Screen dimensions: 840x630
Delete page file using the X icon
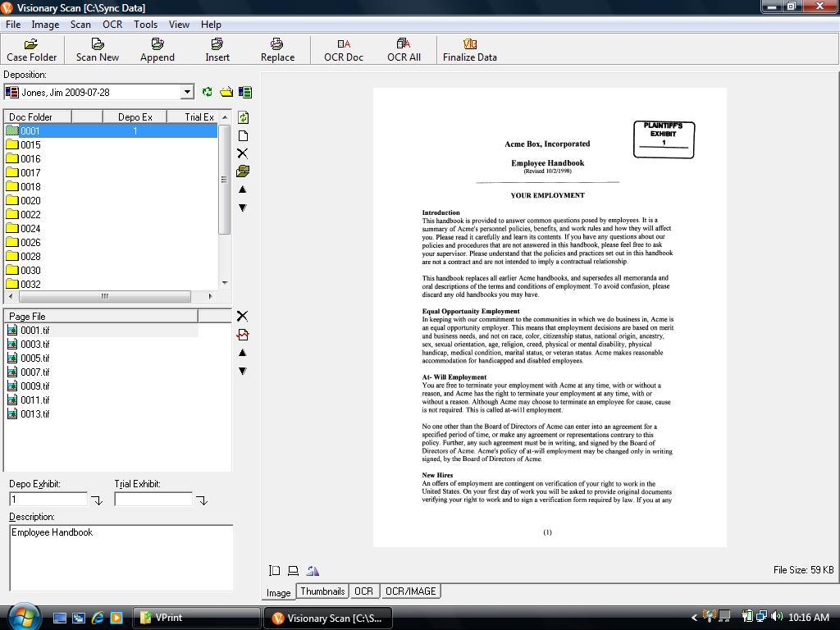coord(243,316)
